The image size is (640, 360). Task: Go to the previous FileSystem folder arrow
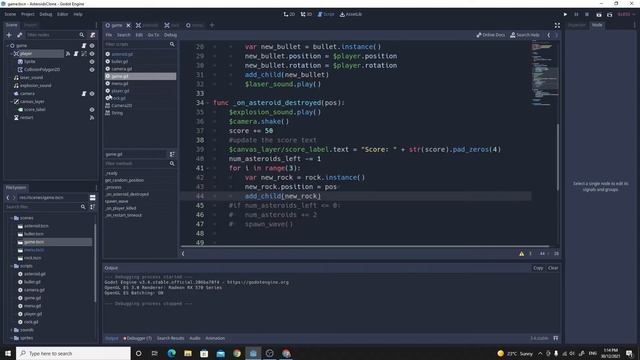point(8,198)
